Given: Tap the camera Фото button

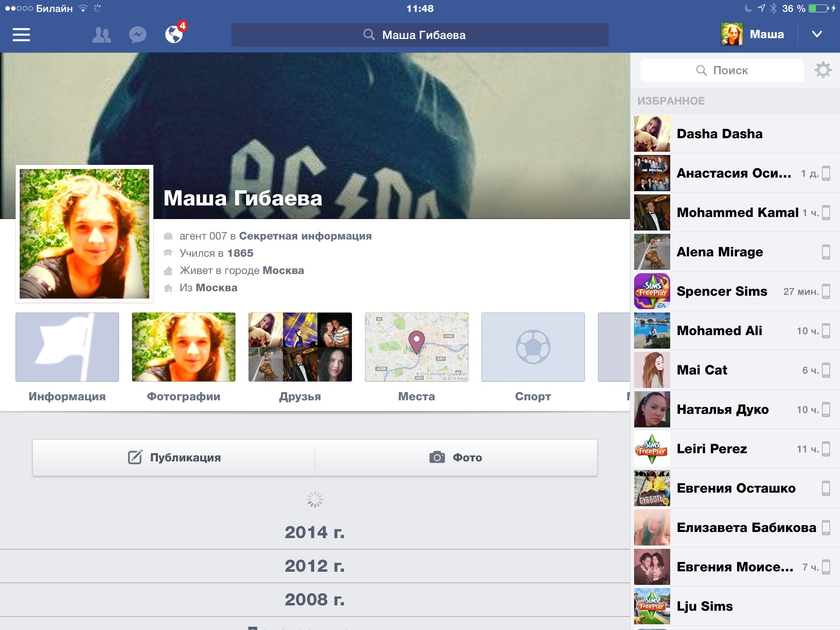Looking at the screenshot, I should [x=456, y=457].
